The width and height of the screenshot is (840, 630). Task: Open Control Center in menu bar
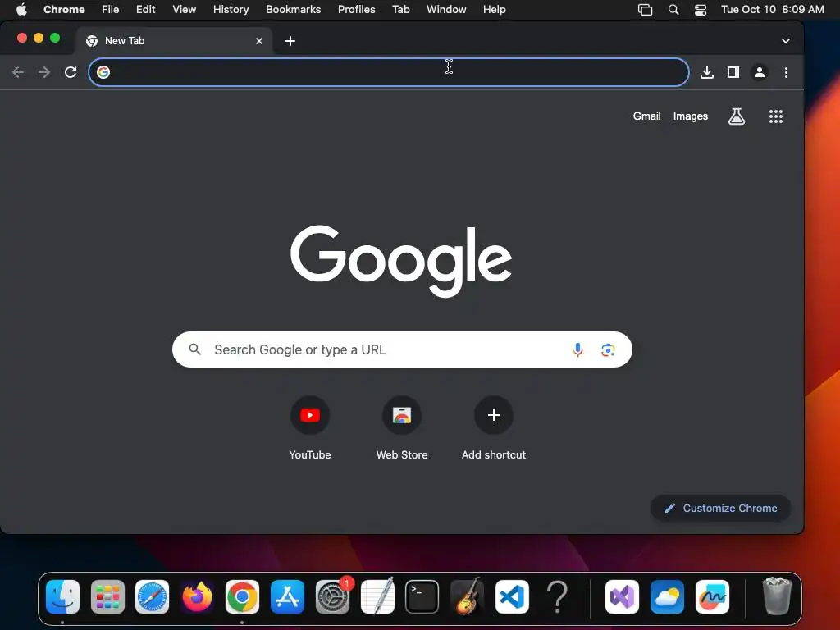pyautogui.click(x=701, y=10)
